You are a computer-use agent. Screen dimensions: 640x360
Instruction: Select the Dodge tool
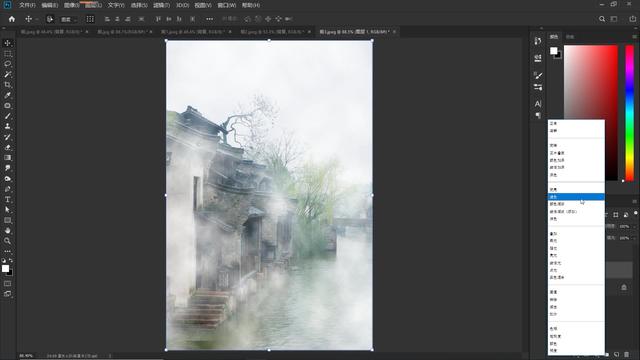pyautogui.click(x=7, y=179)
